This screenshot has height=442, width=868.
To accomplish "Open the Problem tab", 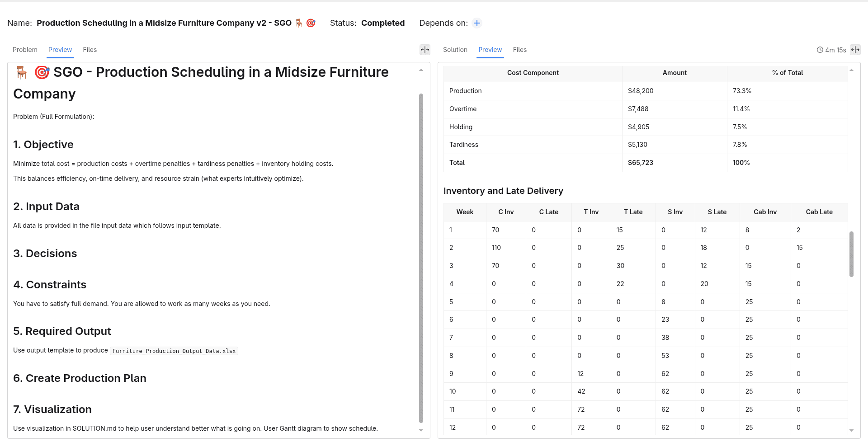I will pos(25,50).
